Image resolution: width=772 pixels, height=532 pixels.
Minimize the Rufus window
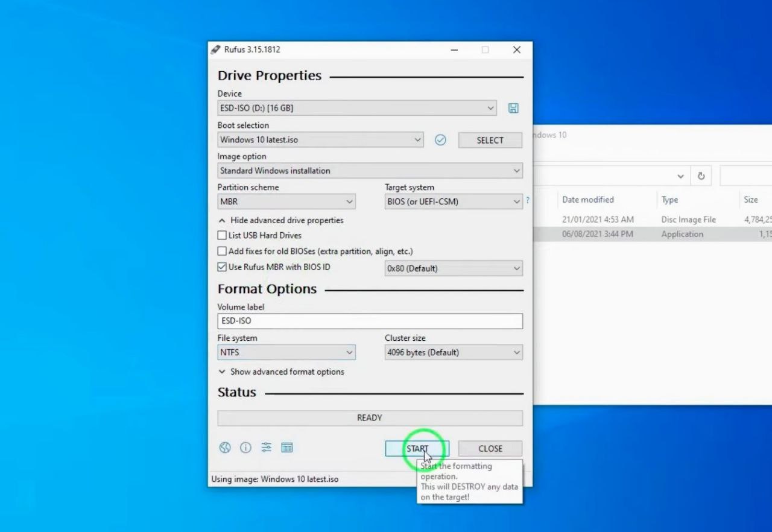click(x=455, y=49)
